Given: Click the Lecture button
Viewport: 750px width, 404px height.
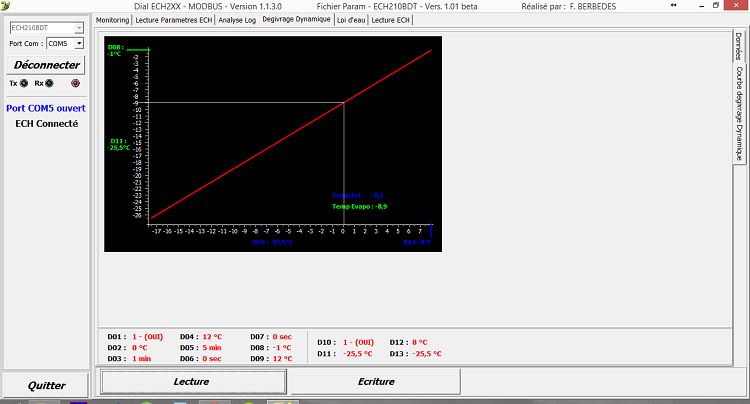Looking at the screenshot, I should (191, 381).
